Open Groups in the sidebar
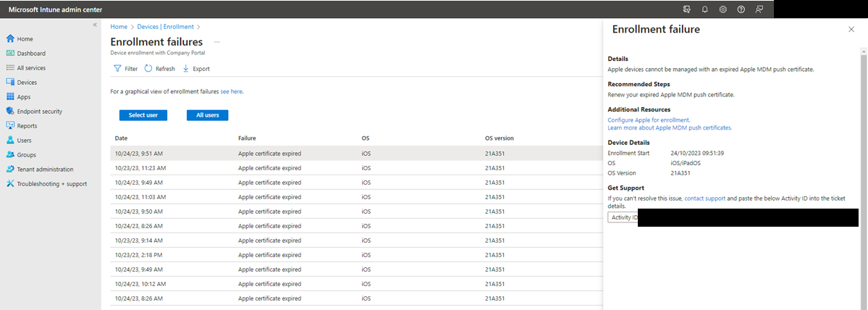868x310 pixels. click(26, 154)
